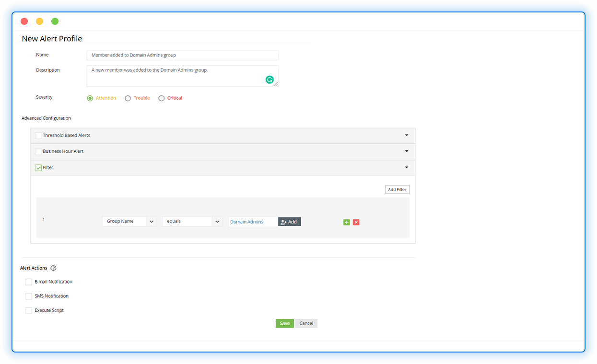Expand the Business Hour Alert section
Screen dimensions: 597x364
[x=406, y=151]
